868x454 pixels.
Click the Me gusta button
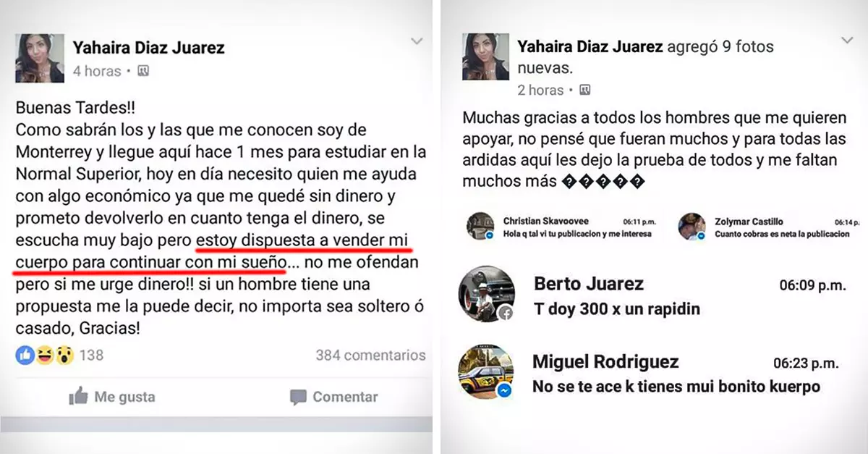(x=112, y=396)
